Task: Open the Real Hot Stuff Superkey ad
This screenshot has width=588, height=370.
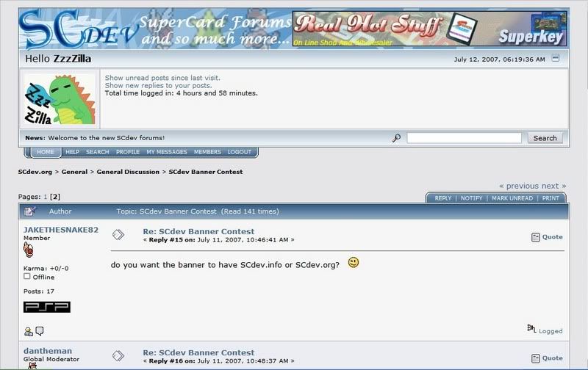Action: tap(430, 29)
